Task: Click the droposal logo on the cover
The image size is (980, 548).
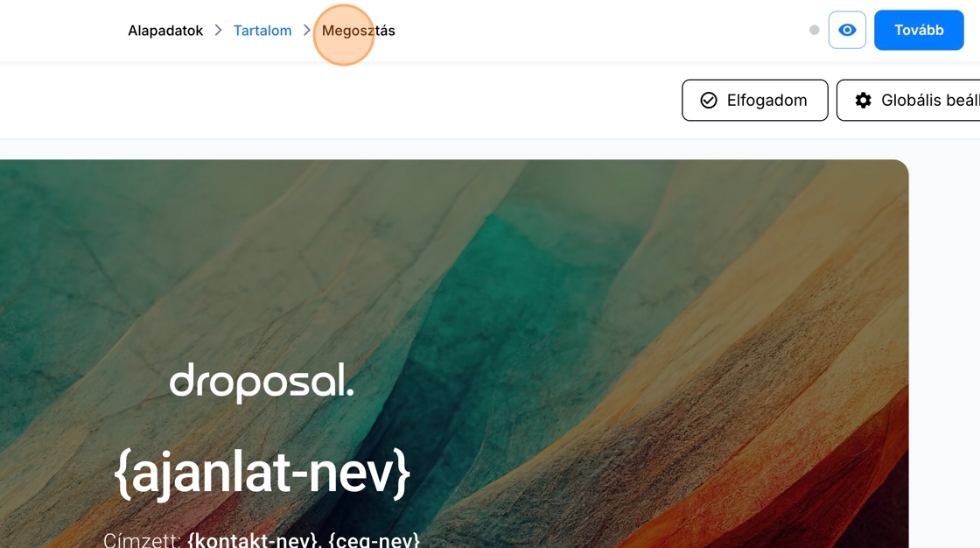Action: pyautogui.click(x=262, y=382)
